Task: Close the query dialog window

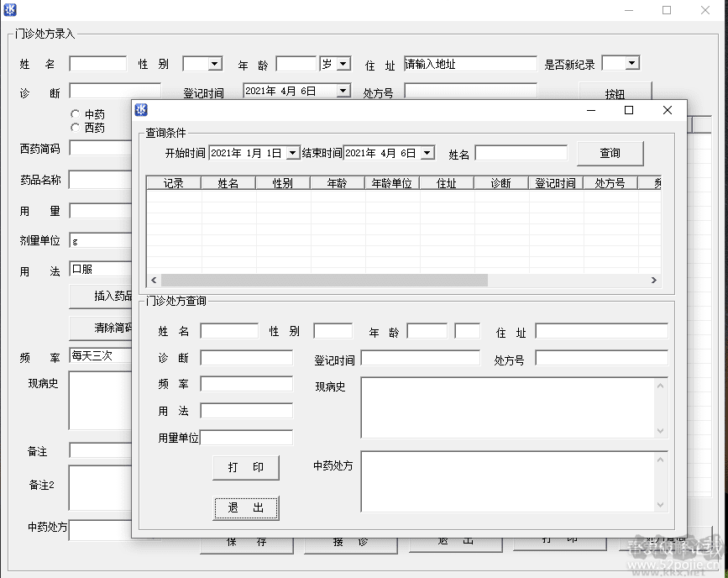Action: click(668, 110)
